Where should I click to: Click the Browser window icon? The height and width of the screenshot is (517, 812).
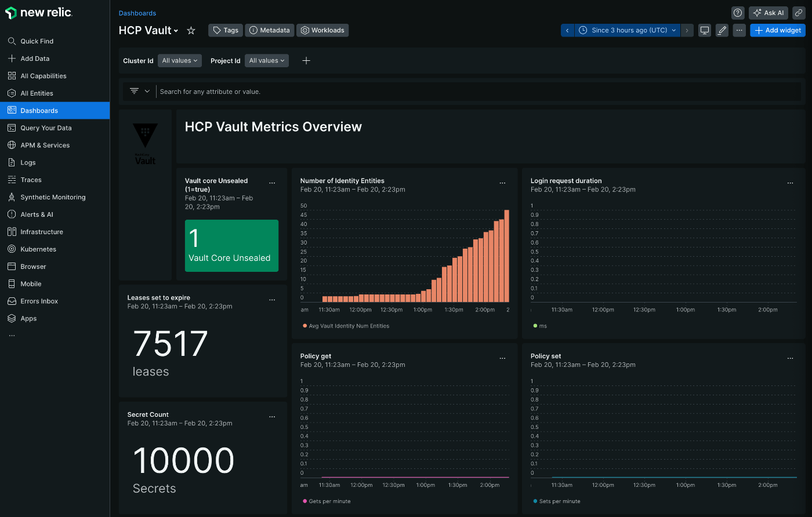tap(12, 267)
